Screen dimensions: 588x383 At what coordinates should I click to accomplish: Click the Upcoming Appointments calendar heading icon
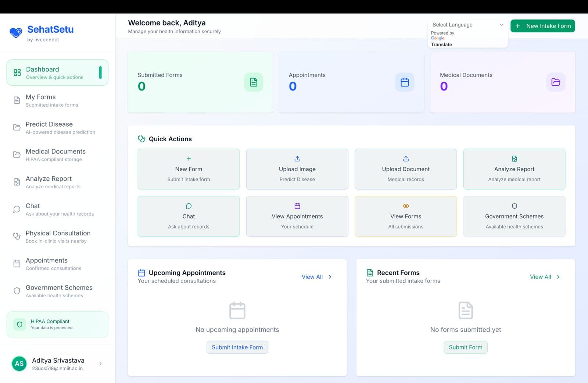(x=141, y=273)
